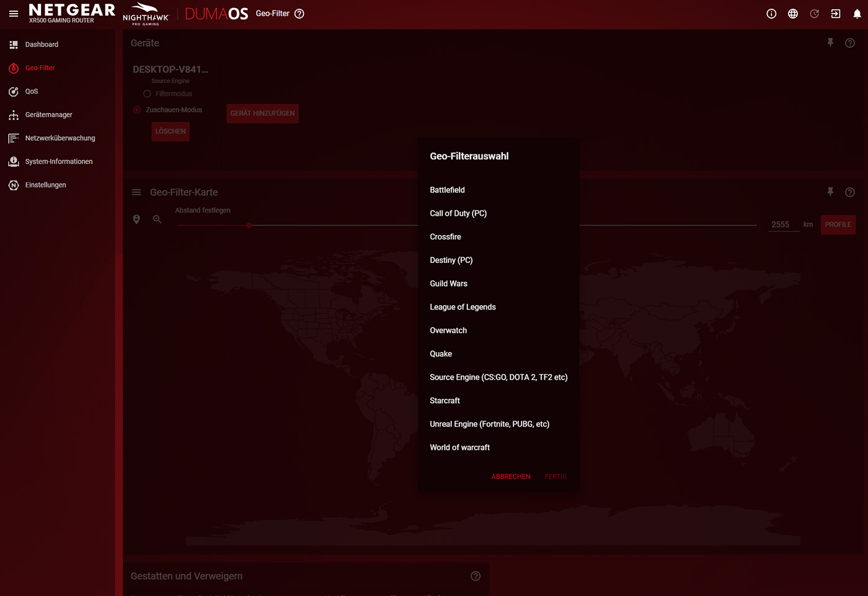This screenshot has width=868, height=596.
Task: Click the System-Informationen sidebar icon
Action: point(14,162)
